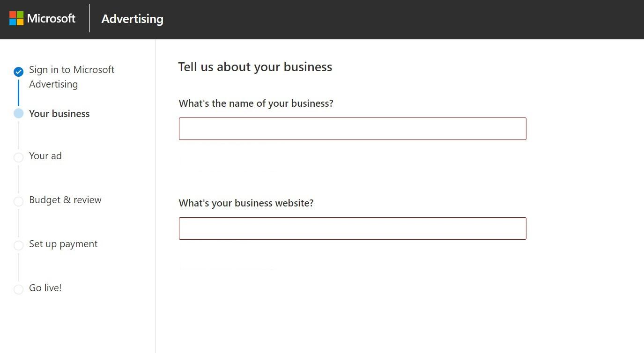Click the circle next to Go live!

coord(19,289)
